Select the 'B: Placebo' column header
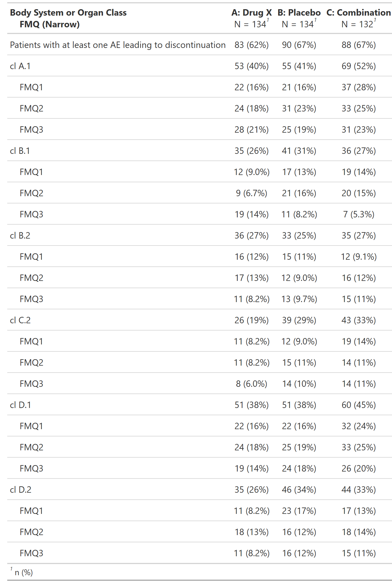392x583 pixels. coord(299,13)
